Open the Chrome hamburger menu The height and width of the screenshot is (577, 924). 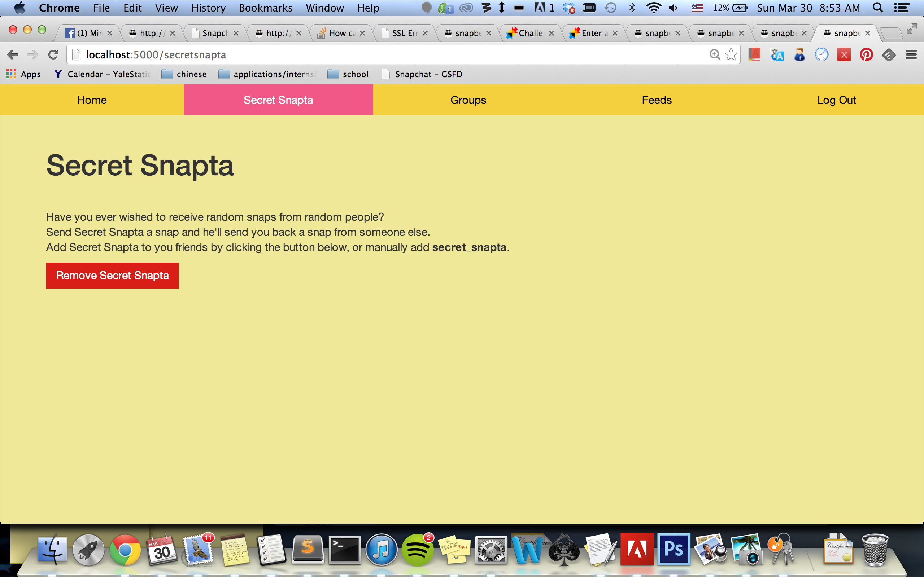point(911,54)
